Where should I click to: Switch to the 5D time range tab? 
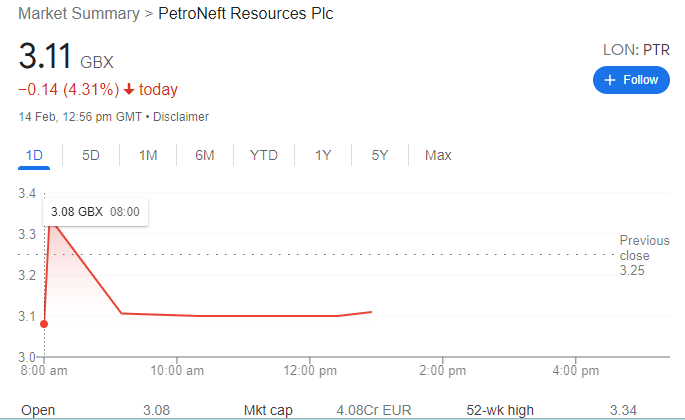91,155
